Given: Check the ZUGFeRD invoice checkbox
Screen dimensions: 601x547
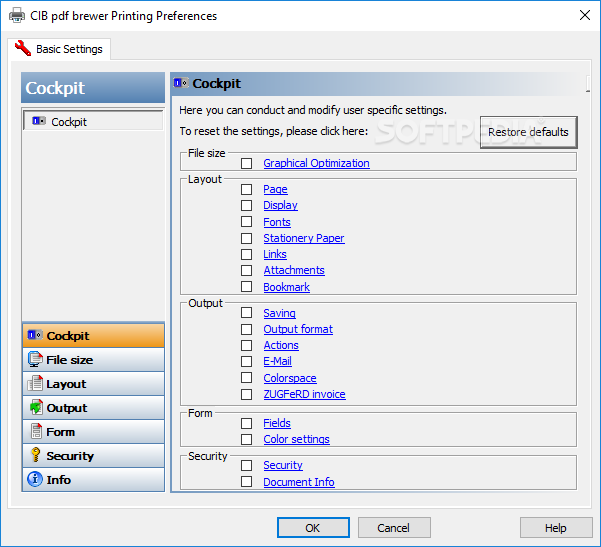Looking at the screenshot, I should 246,394.
